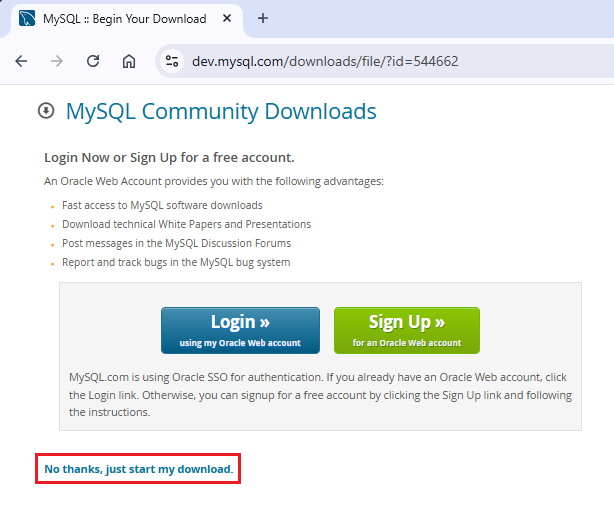Click No thanks, just start my download

[139, 469]
